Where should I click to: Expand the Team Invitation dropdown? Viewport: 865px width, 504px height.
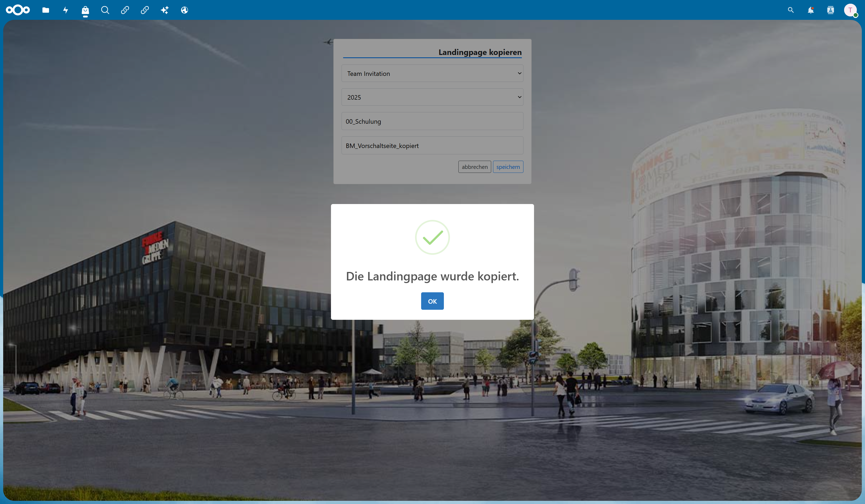[432, 73]
